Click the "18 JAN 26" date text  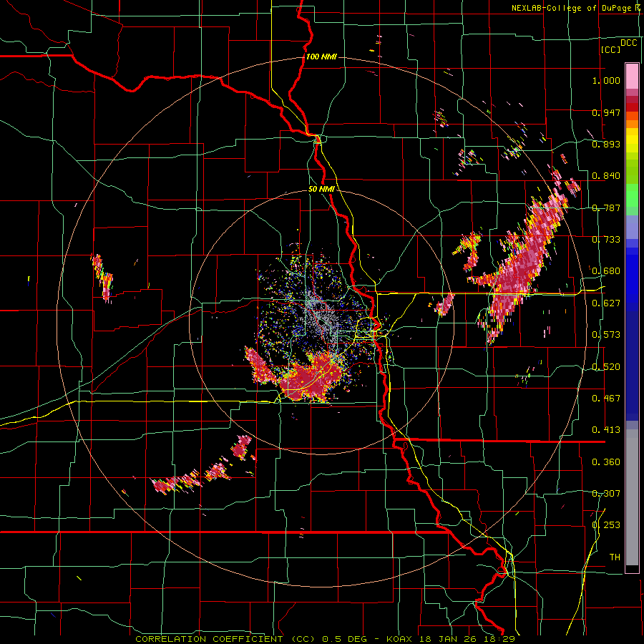tap(449, 639)
